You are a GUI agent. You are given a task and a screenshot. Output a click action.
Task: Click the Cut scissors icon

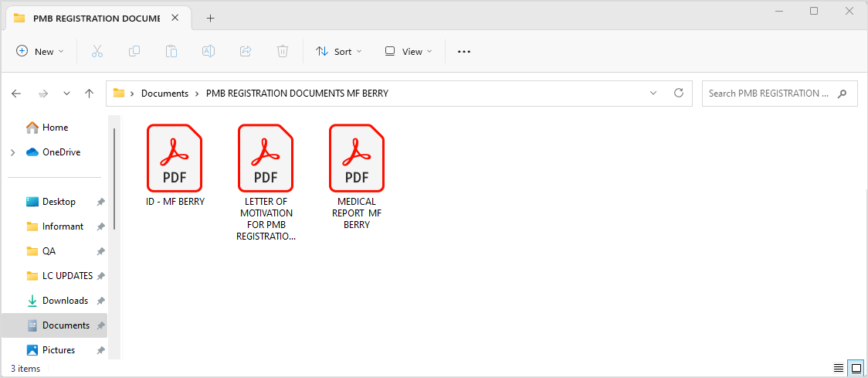pos(97,52)
